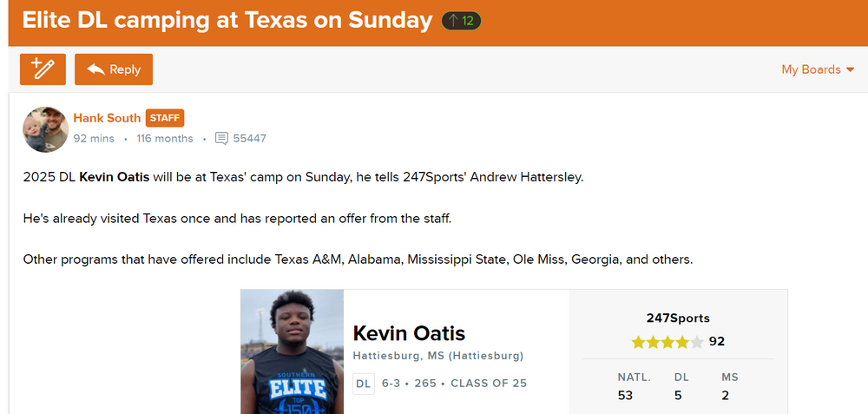Click the 92 mins timestamp

click(94, 138)
